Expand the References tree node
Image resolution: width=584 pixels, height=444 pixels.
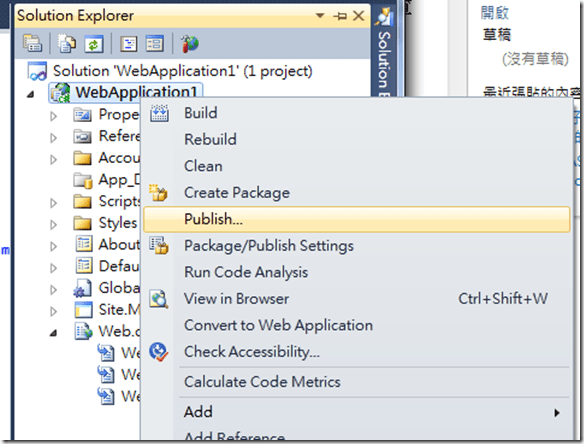54,138
